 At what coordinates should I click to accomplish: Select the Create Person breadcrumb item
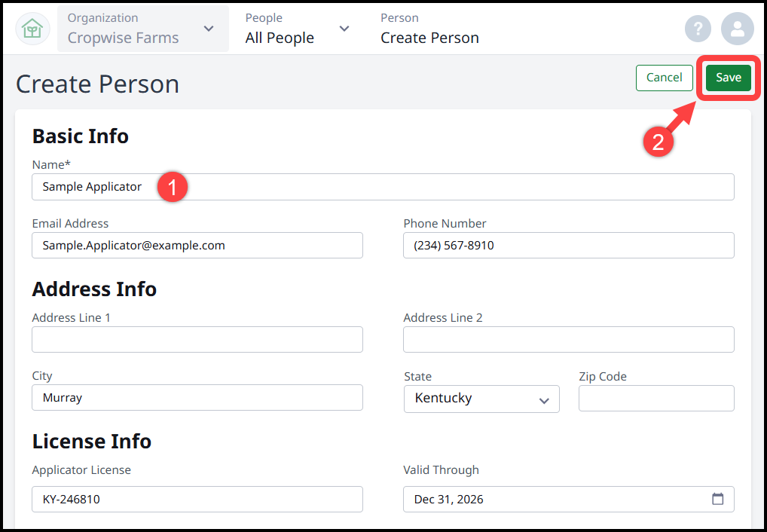click(x=429, y=37)
